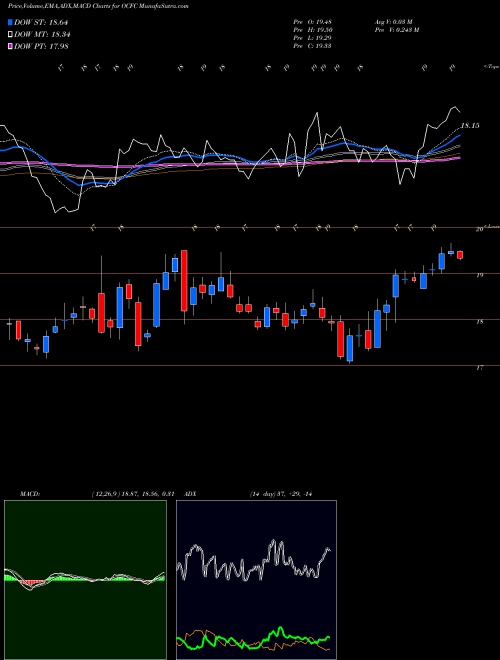Viewport: 500px width, 660px height.
Task: Click the 'Pre O: 19.48' value
Action: [x=312, y=22]
